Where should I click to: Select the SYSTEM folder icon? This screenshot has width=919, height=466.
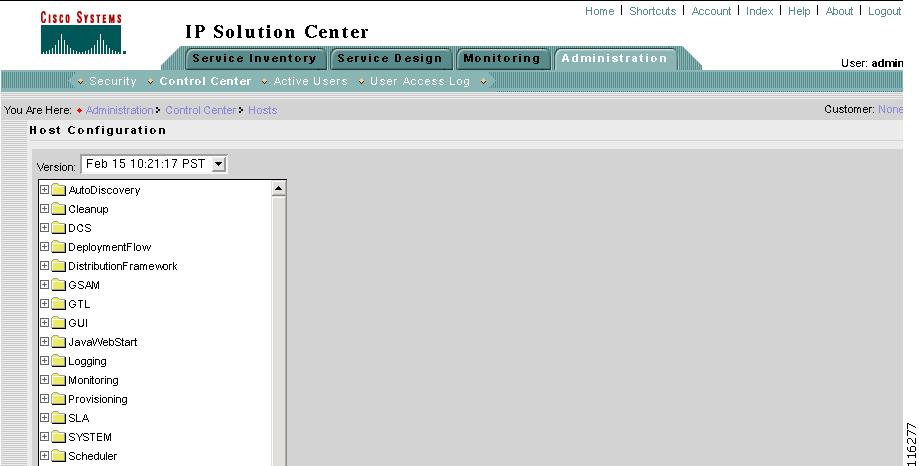pos(58,437)
